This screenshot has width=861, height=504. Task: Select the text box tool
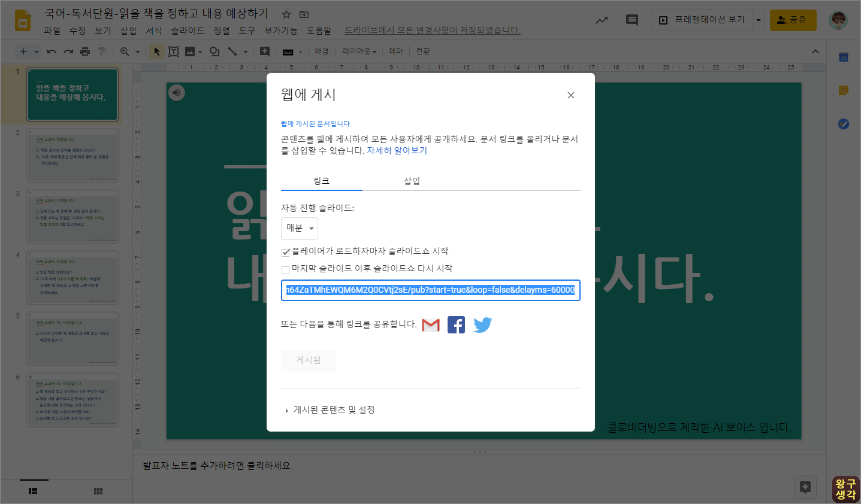(174, 51)
